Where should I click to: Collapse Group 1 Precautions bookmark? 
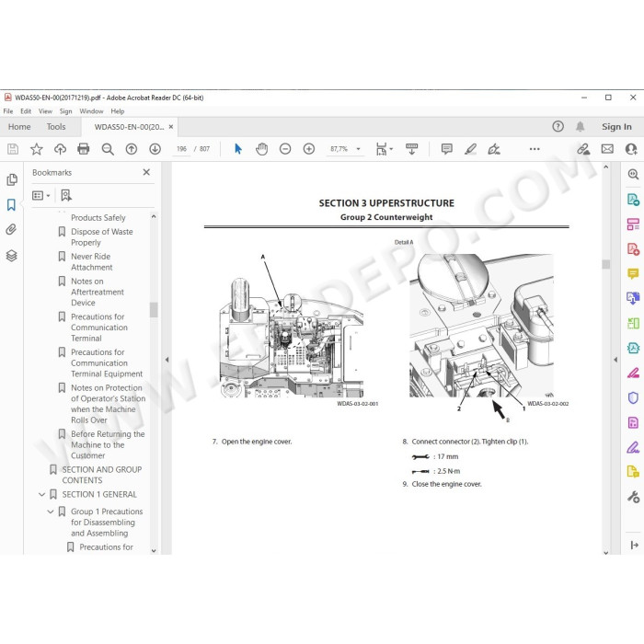[50, 512]
